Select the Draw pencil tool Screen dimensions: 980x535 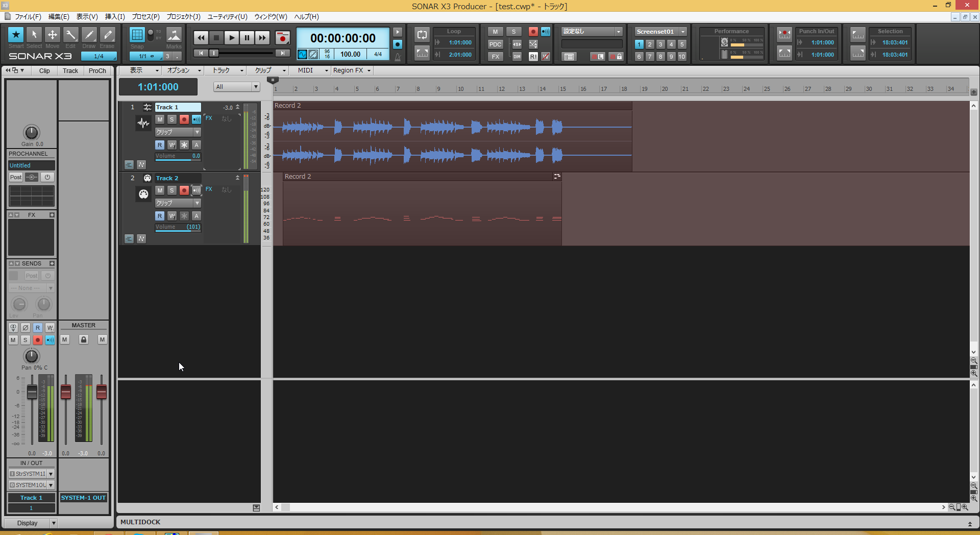(x=89, y=35)
